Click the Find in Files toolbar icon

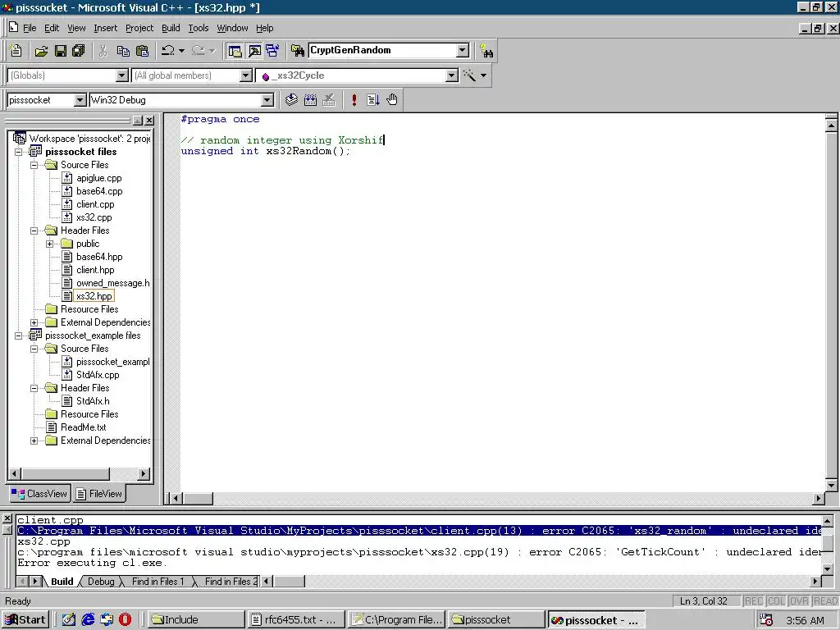[x=297, y=51]
